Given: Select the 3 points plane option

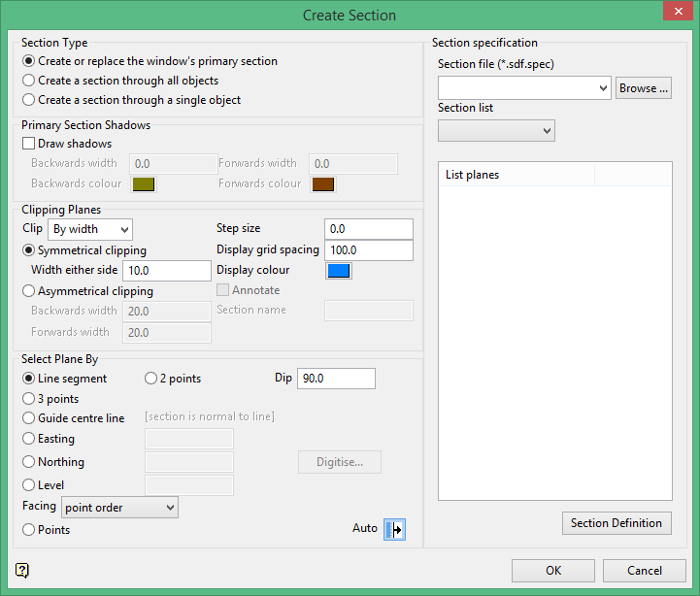Looking at the screenshot, I should [29, 399].
